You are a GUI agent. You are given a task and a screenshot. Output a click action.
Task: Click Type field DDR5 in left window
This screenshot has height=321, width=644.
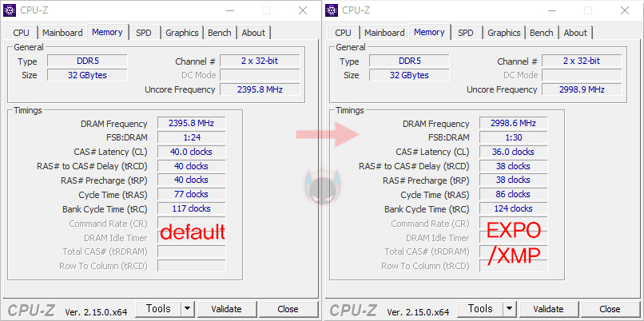pos(87,61)
